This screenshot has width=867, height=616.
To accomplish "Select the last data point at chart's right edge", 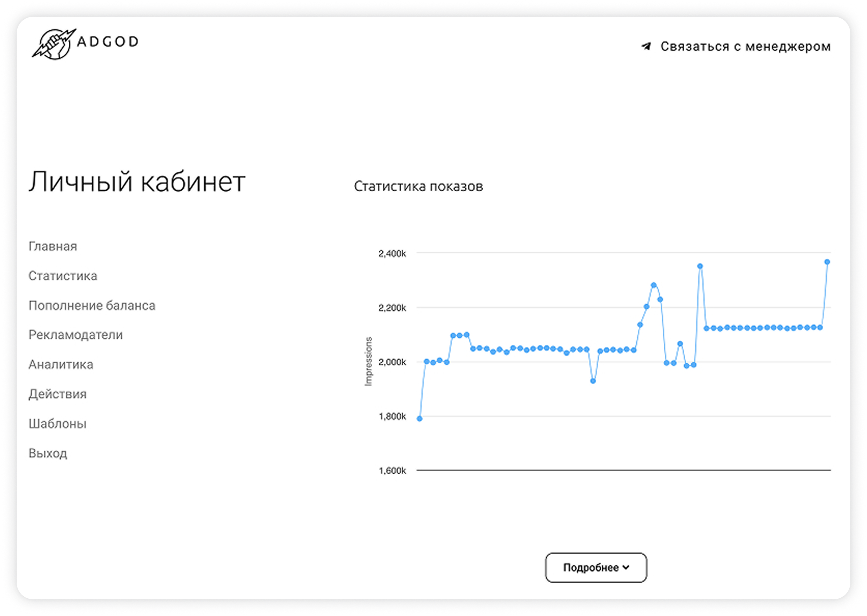I will 827,262.
